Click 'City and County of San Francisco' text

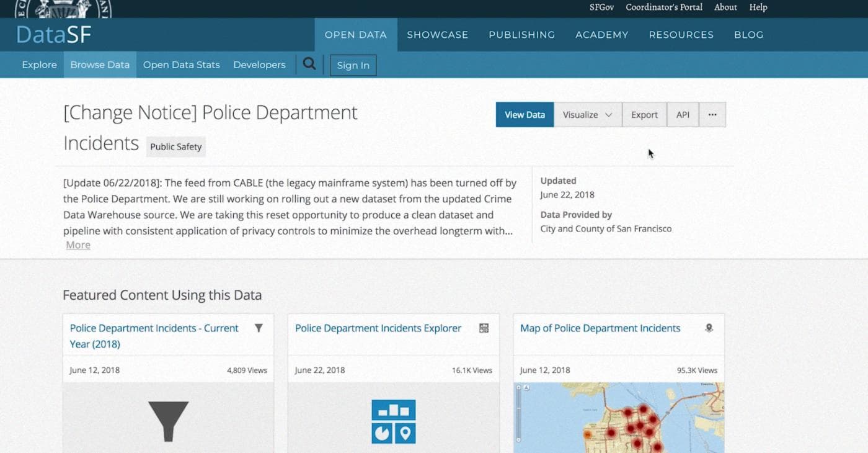pos(606,228)
